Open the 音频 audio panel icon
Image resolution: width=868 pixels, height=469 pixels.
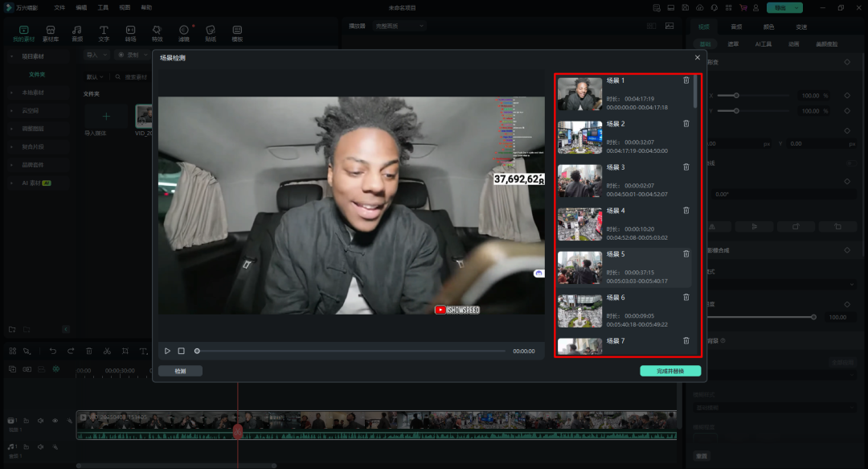tap(77, 33)
